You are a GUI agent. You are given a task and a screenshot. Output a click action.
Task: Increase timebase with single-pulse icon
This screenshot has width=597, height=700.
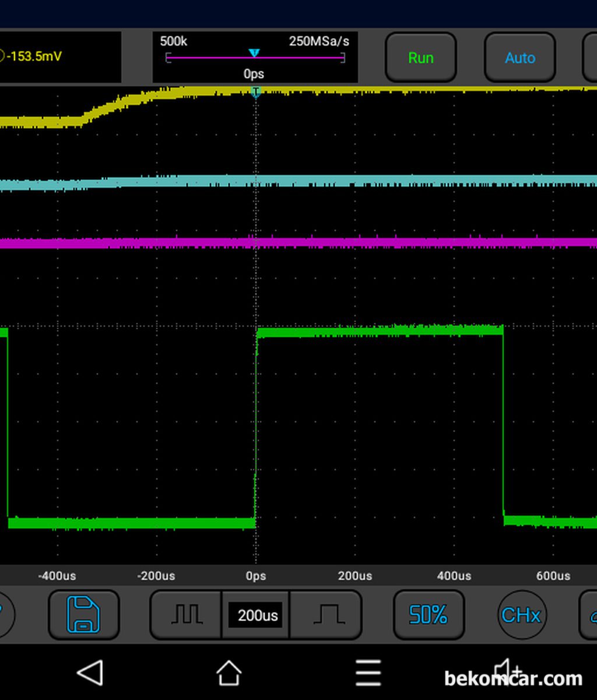(x=326, y=615)
